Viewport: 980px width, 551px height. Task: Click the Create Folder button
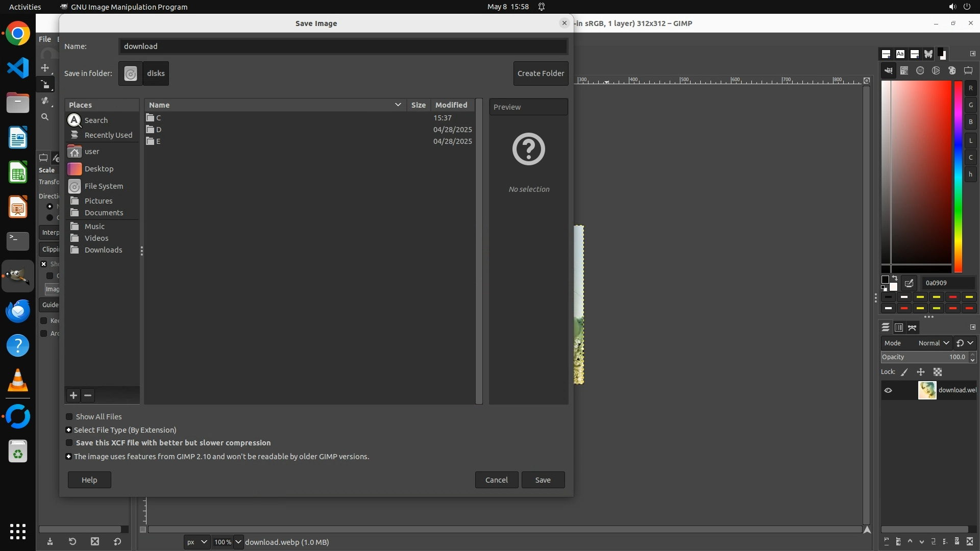click(x=541, y=73)
